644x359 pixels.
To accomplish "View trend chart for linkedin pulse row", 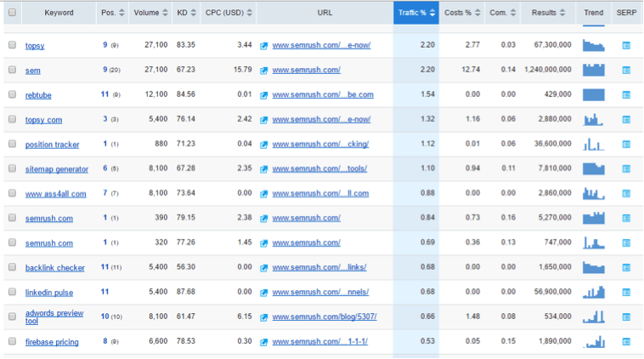I will click(594, 292).
